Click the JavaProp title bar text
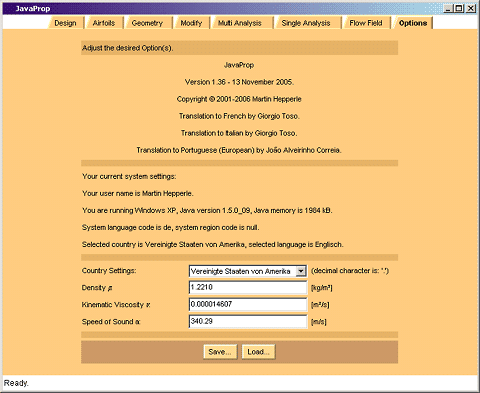 click(x=33, y=9)
